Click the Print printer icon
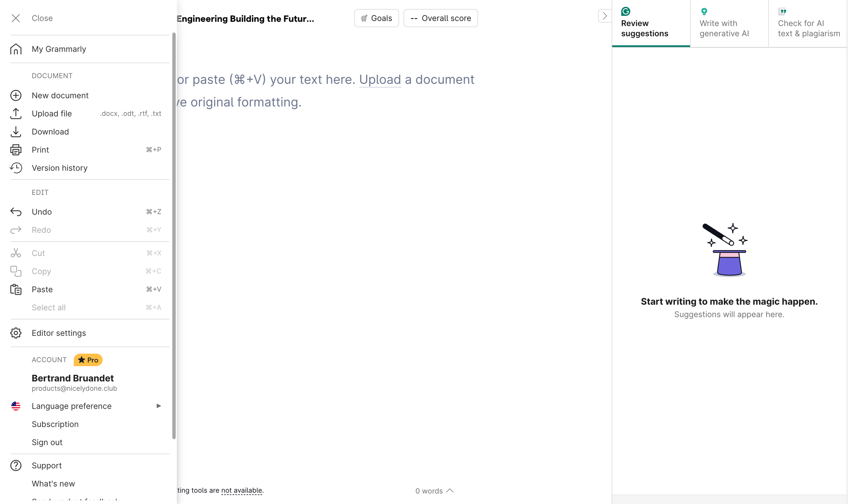The height and width of the screenshot is (504, 857). (16, 150)
